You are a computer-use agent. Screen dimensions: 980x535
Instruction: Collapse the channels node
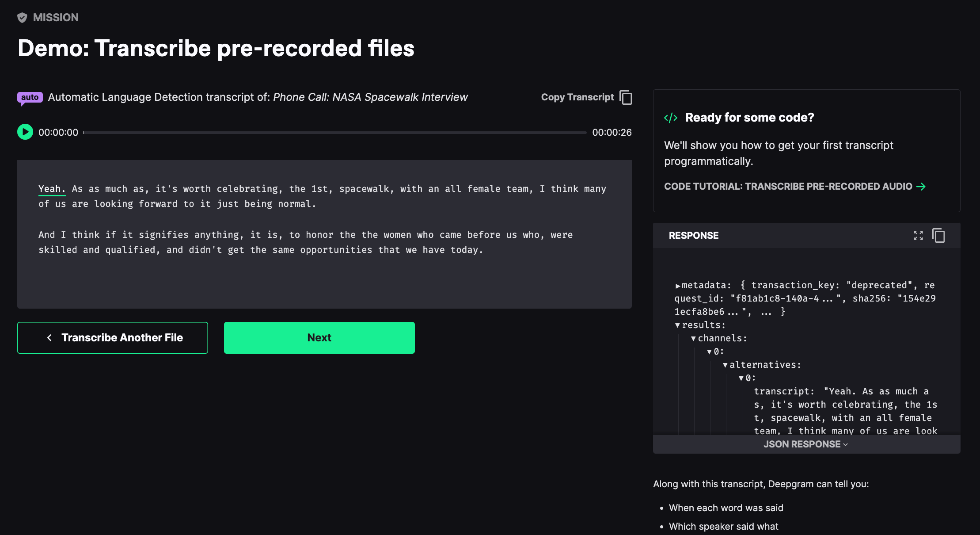click(694, 339)
